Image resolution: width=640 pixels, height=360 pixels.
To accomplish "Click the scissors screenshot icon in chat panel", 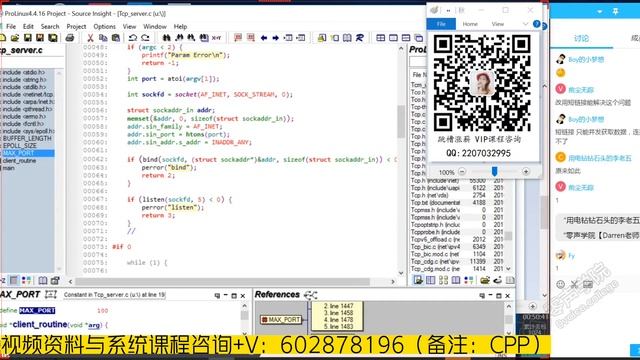I will click(574, 284).
